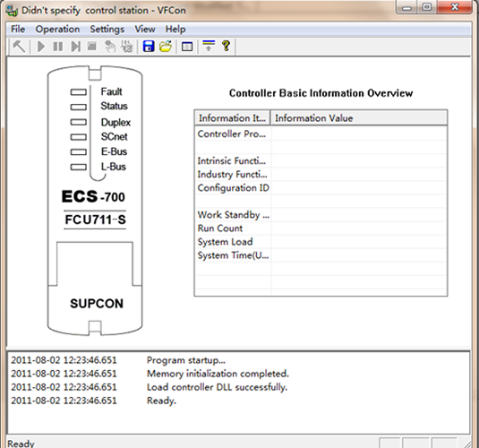This screenshot has width=479, height=448.
Task: Stop the controller with the stop icon
Action: [x=92, y=47]
